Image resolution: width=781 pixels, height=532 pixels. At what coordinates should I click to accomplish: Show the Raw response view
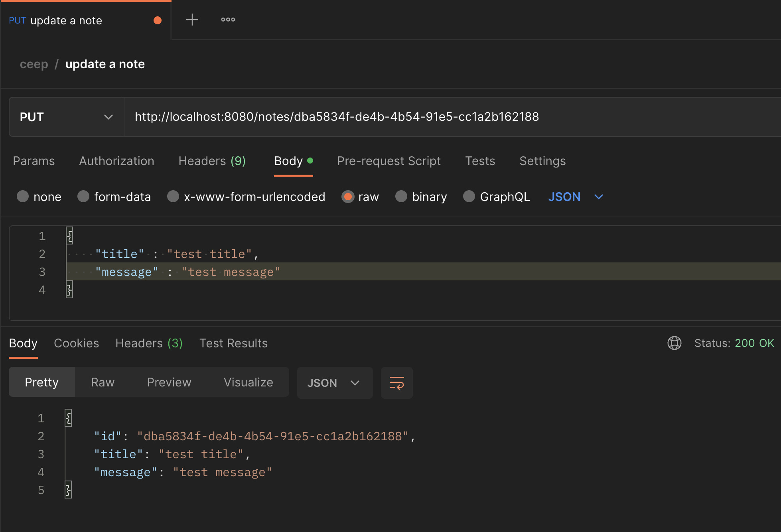103,382
